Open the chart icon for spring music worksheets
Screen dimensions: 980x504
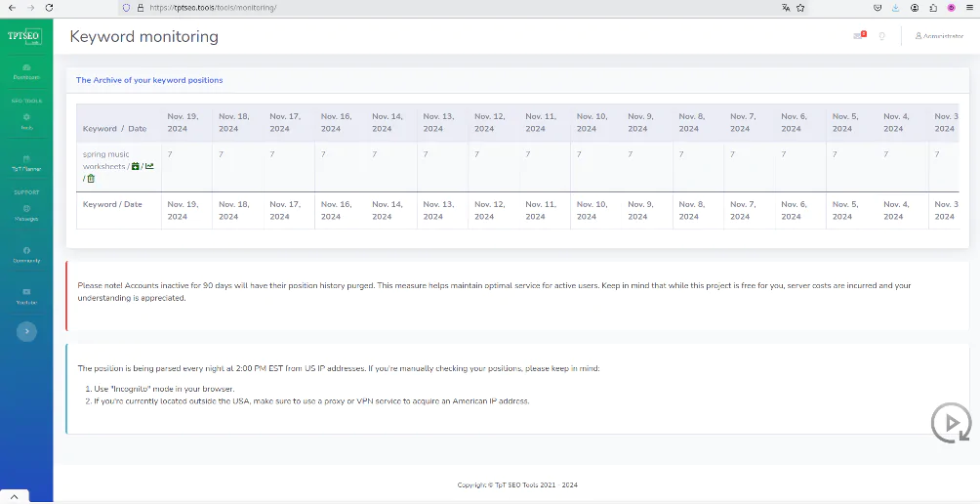149,166
